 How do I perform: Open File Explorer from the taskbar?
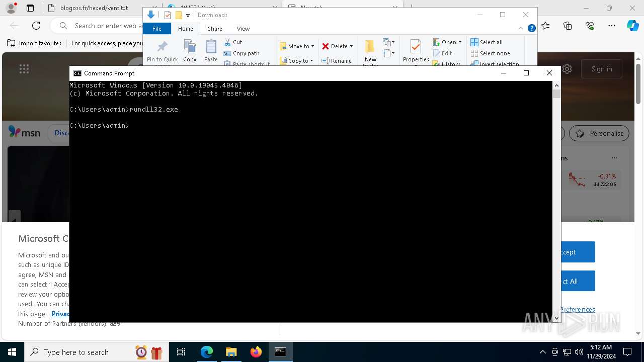(x=231, y=352)
